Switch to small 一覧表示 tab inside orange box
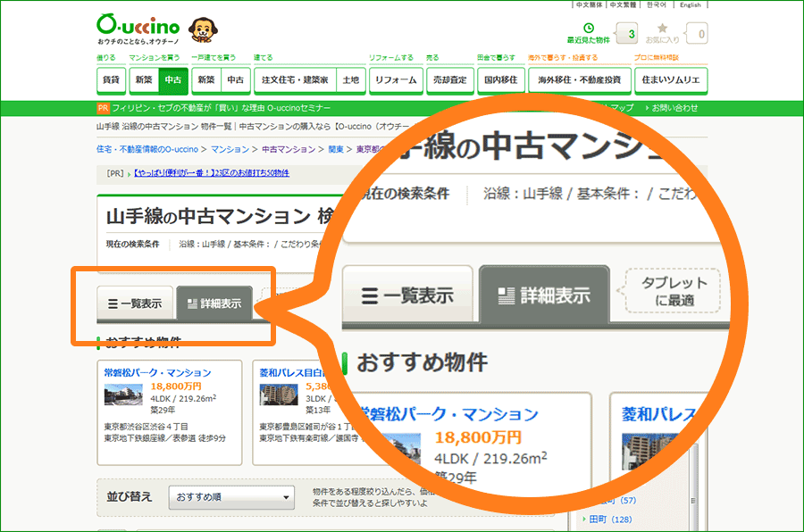804x532 pixels. click(x=135, y=303)
